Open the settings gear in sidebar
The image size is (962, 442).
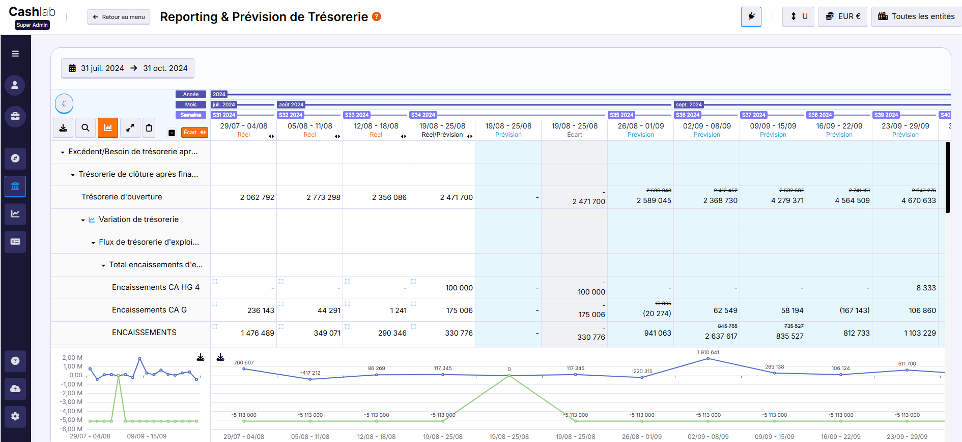(15, 416)
